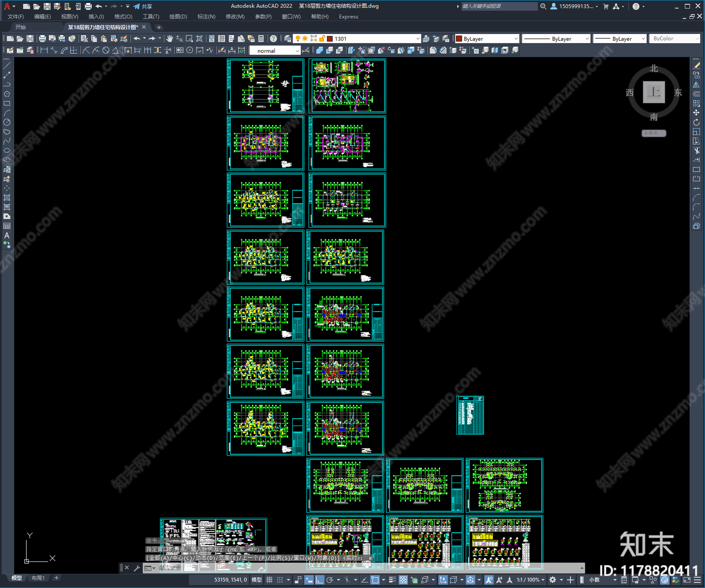Toggle transparency display in status bar
705x588 pixels.
tap(403, 580)
